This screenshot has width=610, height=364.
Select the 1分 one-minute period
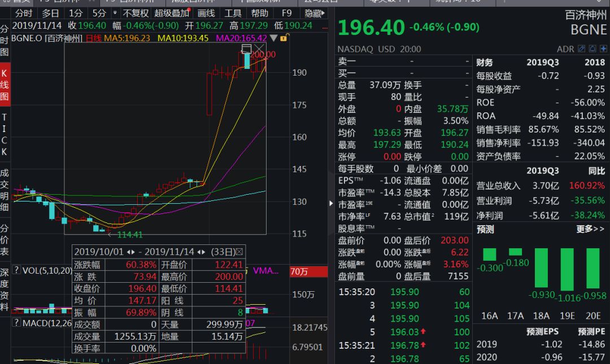76,13
